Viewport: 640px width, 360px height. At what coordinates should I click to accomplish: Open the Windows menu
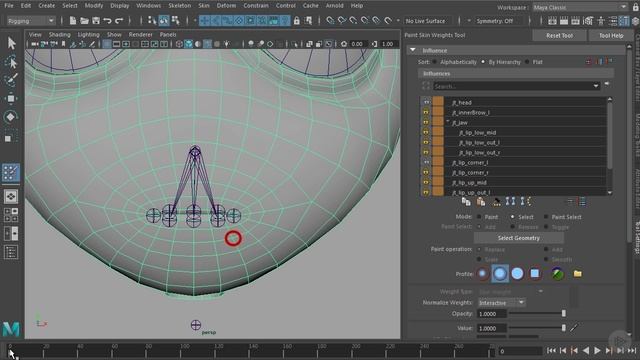pyautogui.click(x=149, y=6)
